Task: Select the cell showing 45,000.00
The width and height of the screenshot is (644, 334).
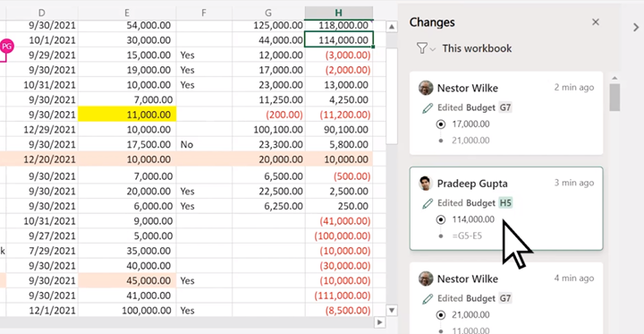Action: pos(127,280)
